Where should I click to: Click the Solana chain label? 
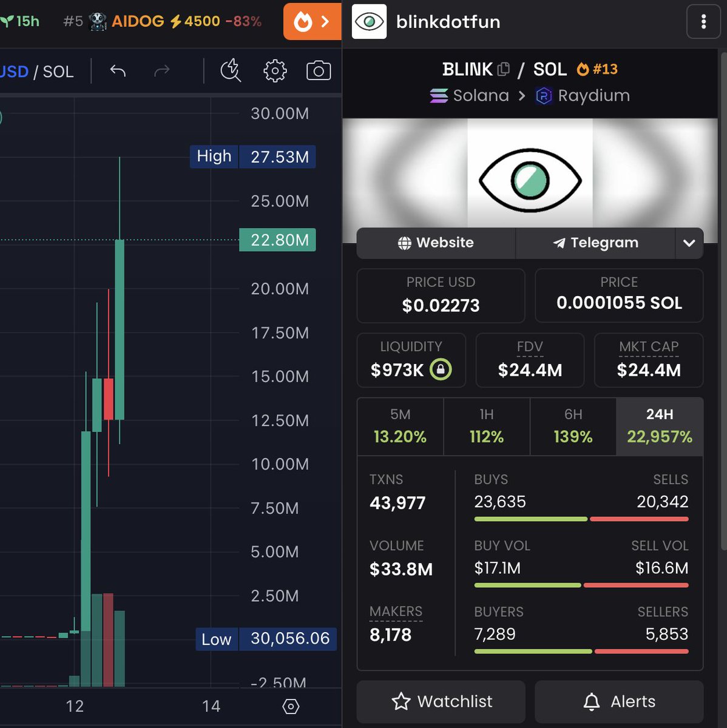coord(469,96)
